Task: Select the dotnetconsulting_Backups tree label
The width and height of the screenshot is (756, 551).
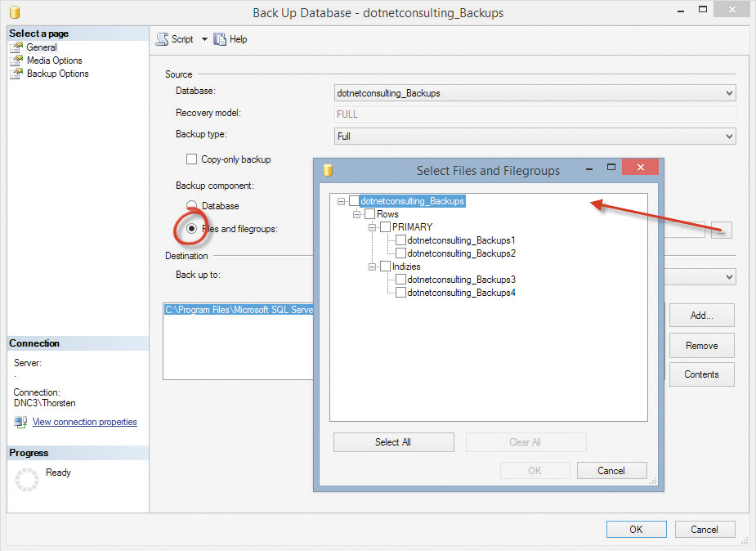Action: [412, 201]
